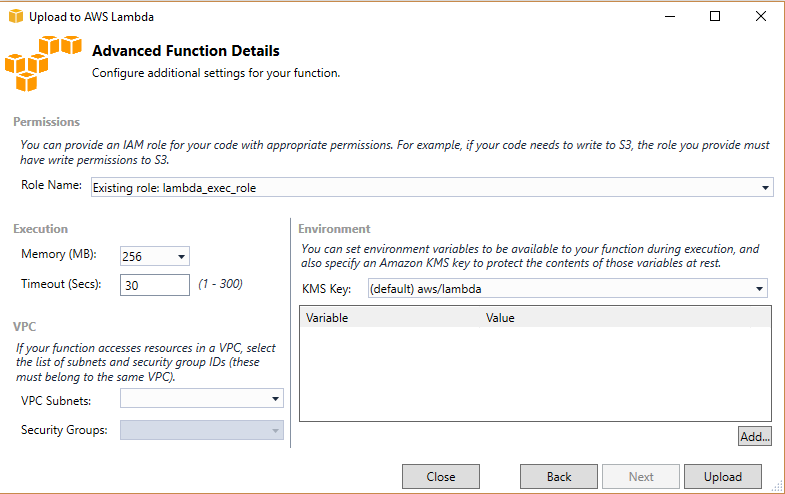Click the AWS Lambda title bar icon
Viewport: 785px width, 494px height.
tap(16, 17)
